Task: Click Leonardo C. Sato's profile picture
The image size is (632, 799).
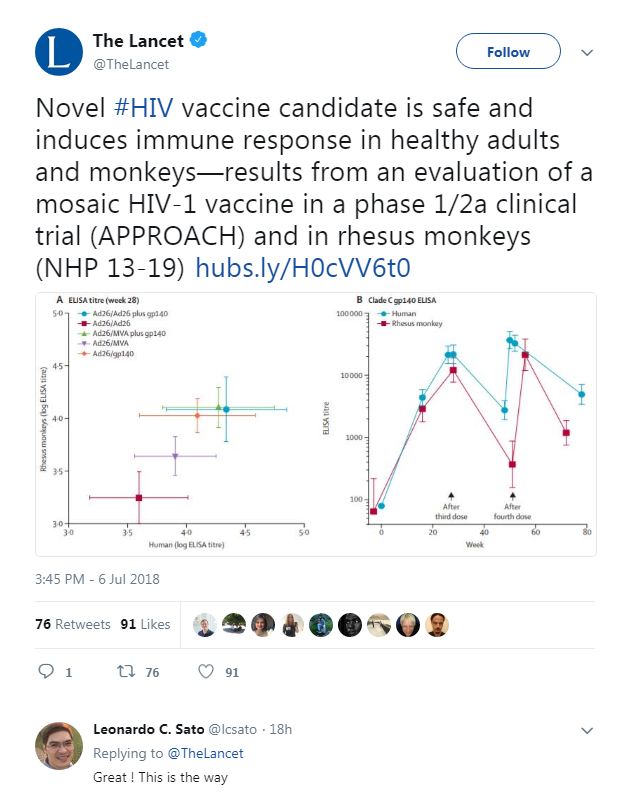Action: coord(59,745)
